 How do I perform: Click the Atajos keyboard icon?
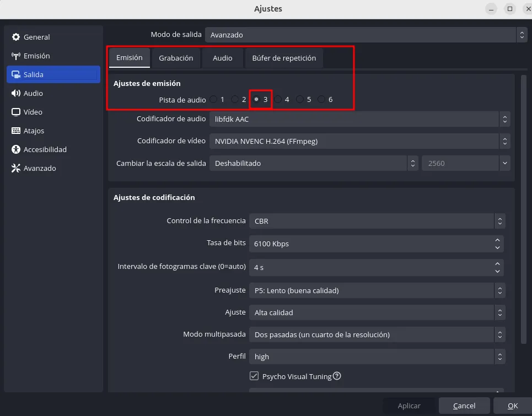tap(16, 131)
